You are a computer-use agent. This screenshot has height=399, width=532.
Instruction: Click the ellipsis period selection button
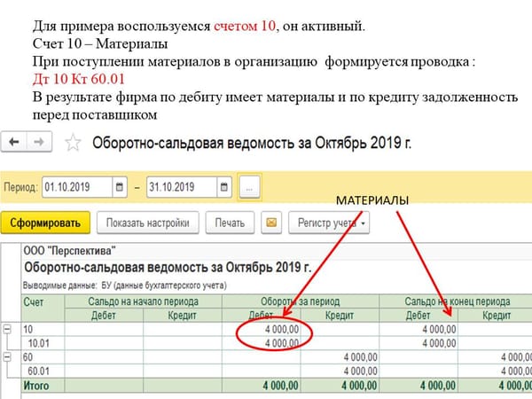[x=250, y=188]
